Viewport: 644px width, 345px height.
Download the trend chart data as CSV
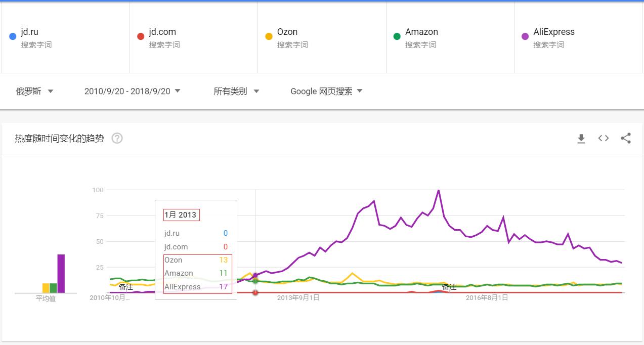pos(581,138)
